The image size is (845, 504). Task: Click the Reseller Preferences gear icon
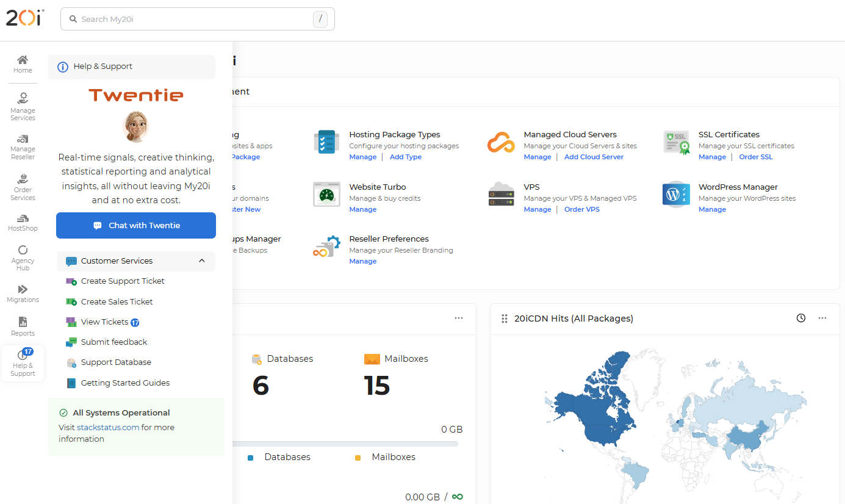pos(326,246)
